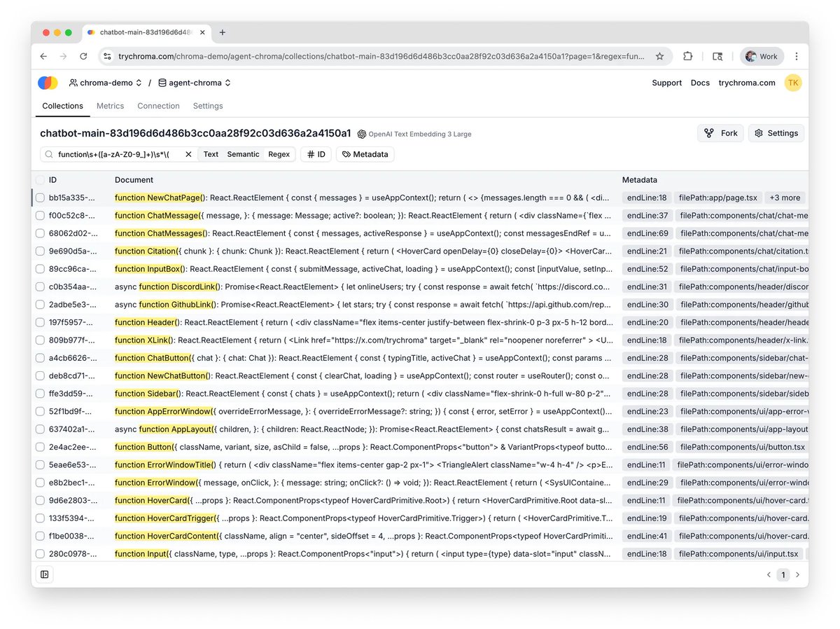Click the Metadata filter button
This screenshot has height=629, width=840.
(365, 154)
